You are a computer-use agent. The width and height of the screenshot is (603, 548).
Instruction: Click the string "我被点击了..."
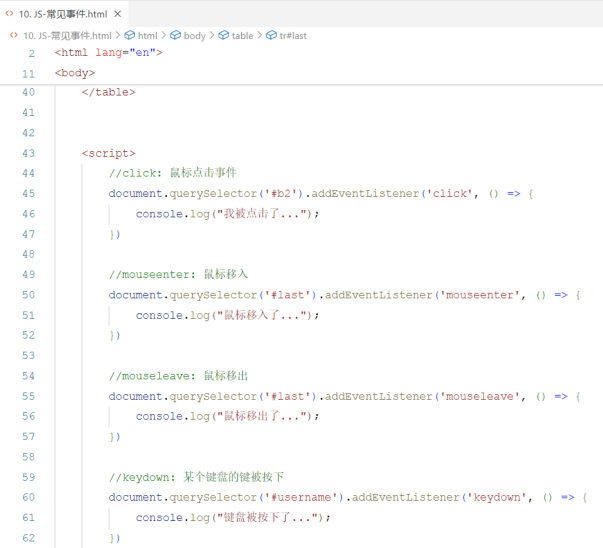click(x=263, y=214)
